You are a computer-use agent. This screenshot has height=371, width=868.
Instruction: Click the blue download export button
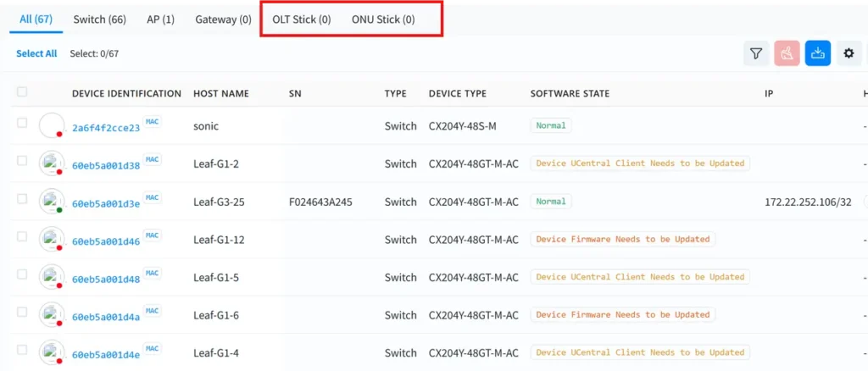pos(818,53)
